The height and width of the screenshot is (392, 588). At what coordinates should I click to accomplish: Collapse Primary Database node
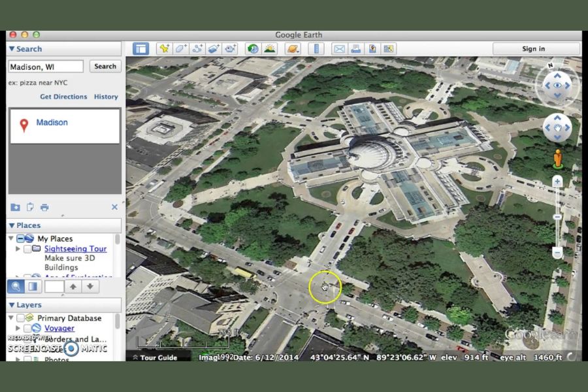coord(11,318)
